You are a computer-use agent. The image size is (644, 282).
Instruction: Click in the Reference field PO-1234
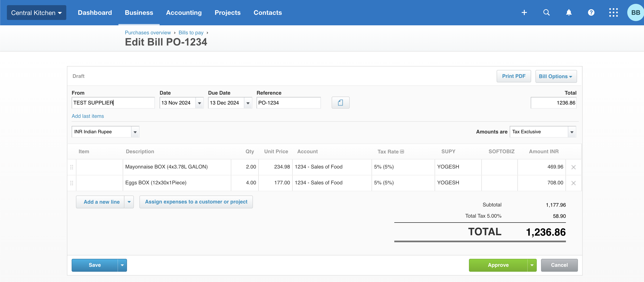point(288,103)
